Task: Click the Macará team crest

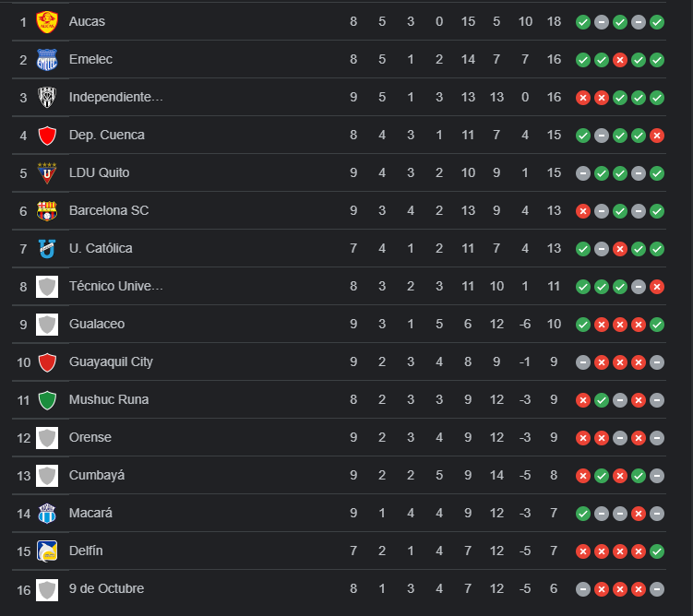Action: [47, 513]
